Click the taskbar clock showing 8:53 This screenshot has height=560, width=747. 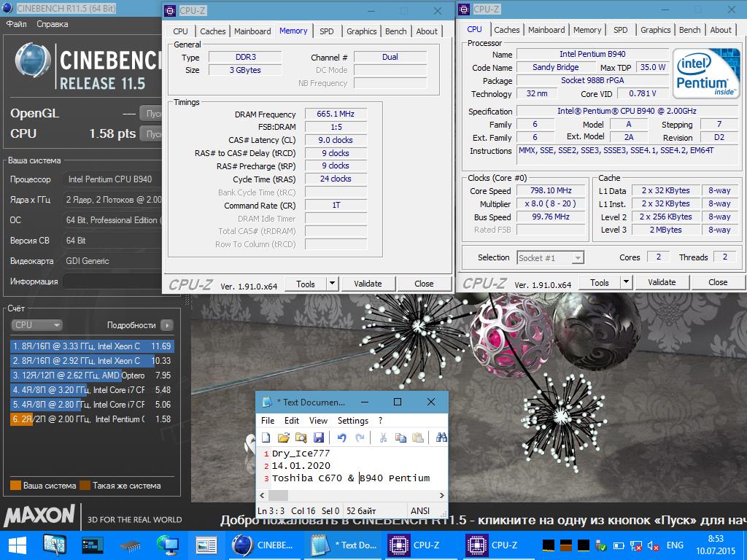pos(716,539)
